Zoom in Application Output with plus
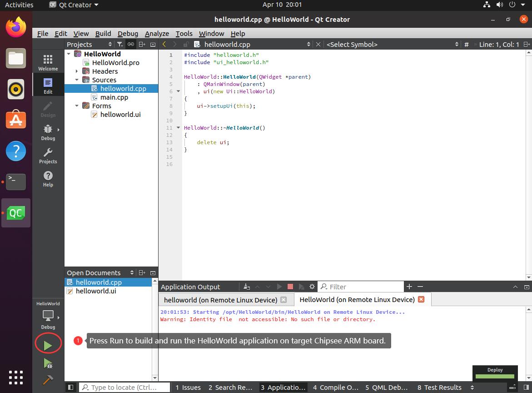Screen dimensions: 532x393 (409, 287)
